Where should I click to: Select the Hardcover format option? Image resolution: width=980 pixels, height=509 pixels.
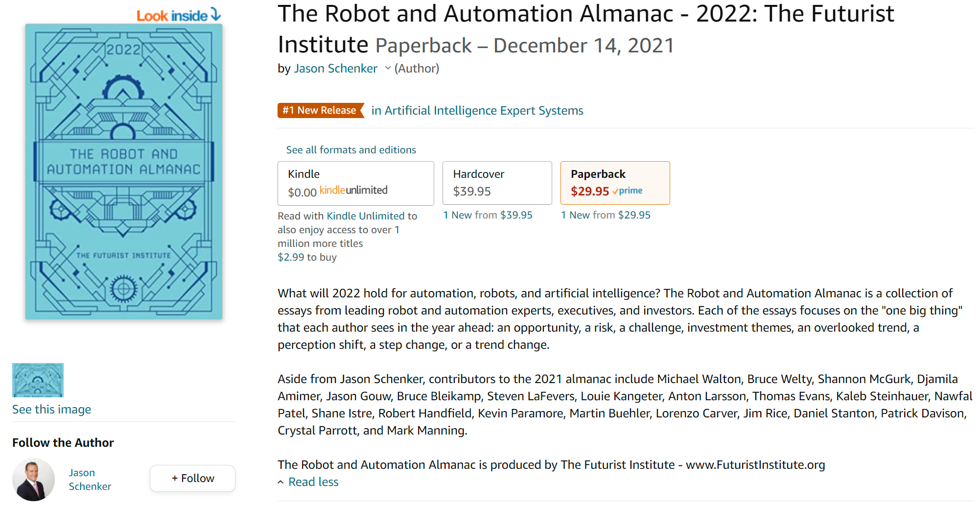[497, 183]
